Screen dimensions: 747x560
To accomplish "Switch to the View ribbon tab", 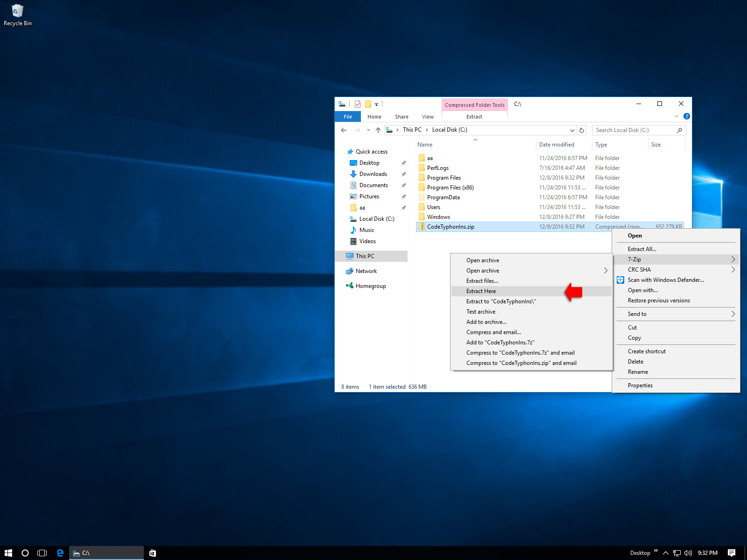I will coord(428,117).
